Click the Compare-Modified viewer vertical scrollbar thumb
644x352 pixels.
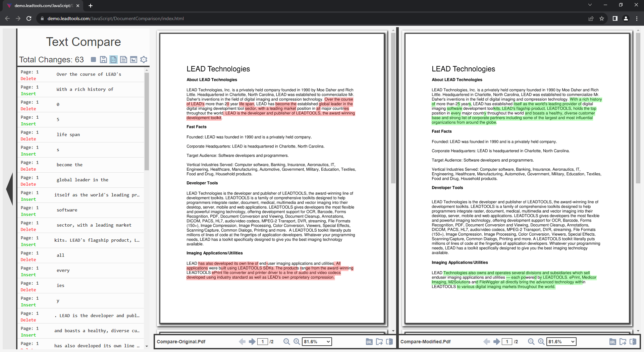tap(638, 108)
